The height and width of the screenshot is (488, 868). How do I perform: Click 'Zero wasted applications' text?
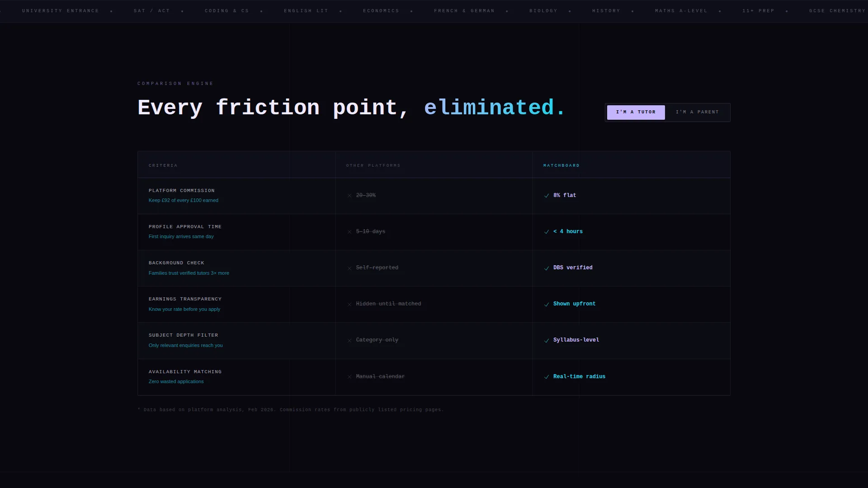176,382
